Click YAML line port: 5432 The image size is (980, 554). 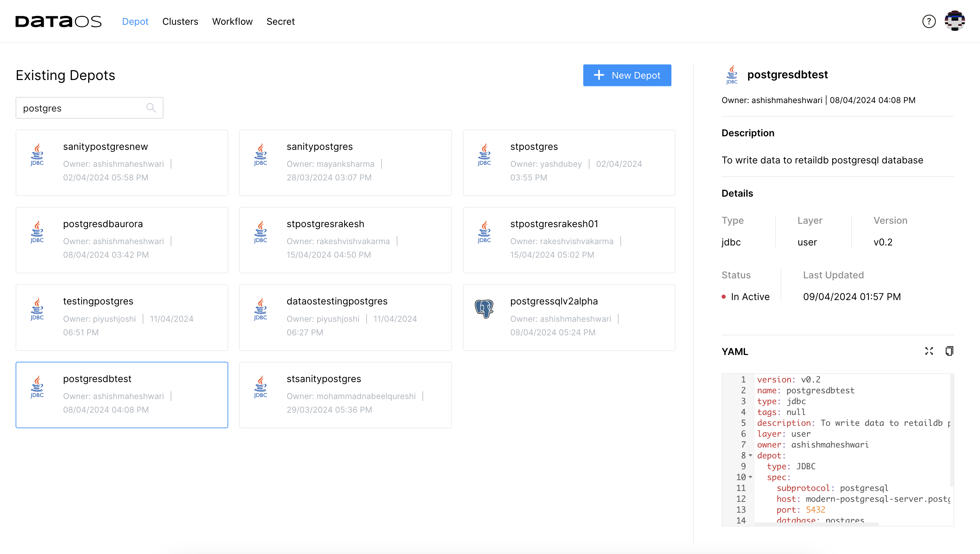pos(801,510)
